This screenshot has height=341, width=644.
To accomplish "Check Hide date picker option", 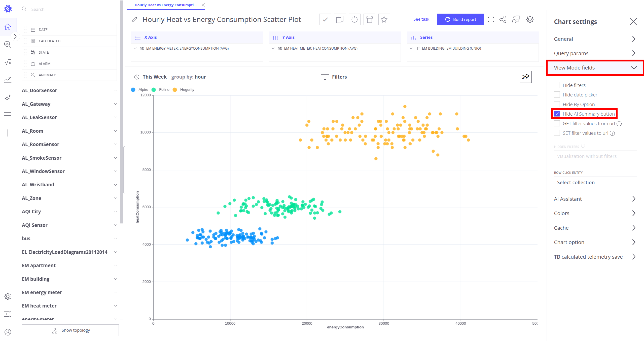I will (x=557, y=95).
